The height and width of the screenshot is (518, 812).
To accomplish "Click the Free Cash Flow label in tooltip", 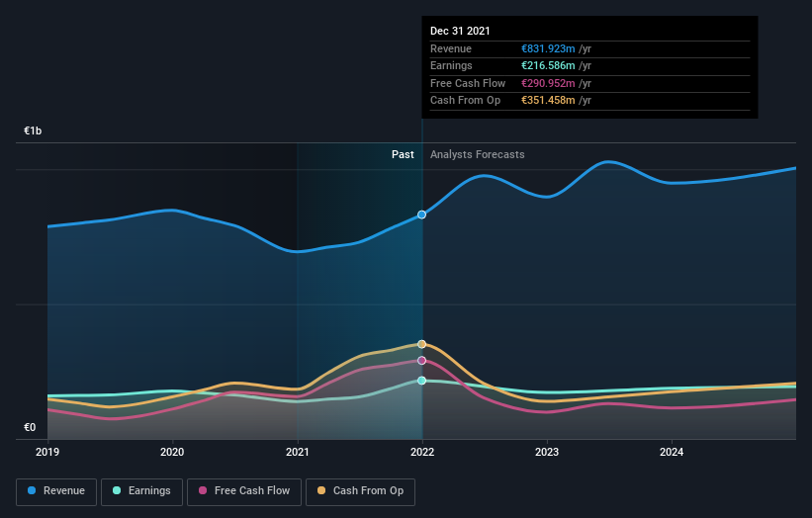I will [468, 83].
